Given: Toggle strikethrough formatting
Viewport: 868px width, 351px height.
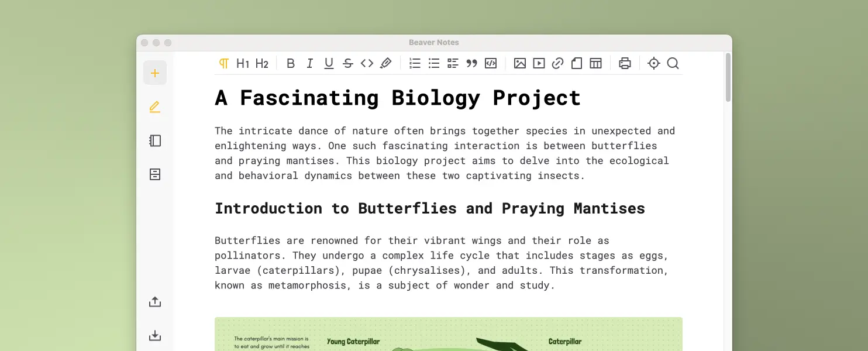Looking at the screenshot, I should point(348,63).
